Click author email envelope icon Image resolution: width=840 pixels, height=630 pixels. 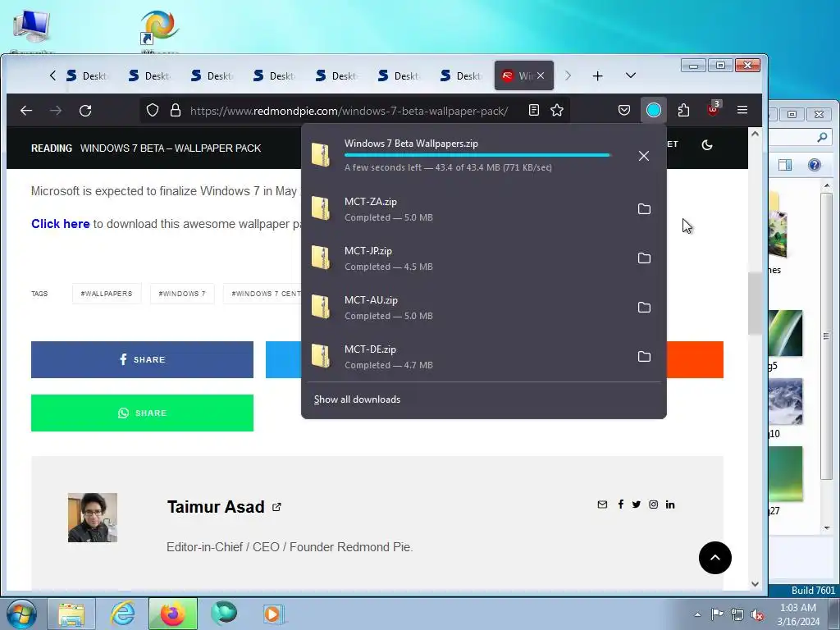602,504
